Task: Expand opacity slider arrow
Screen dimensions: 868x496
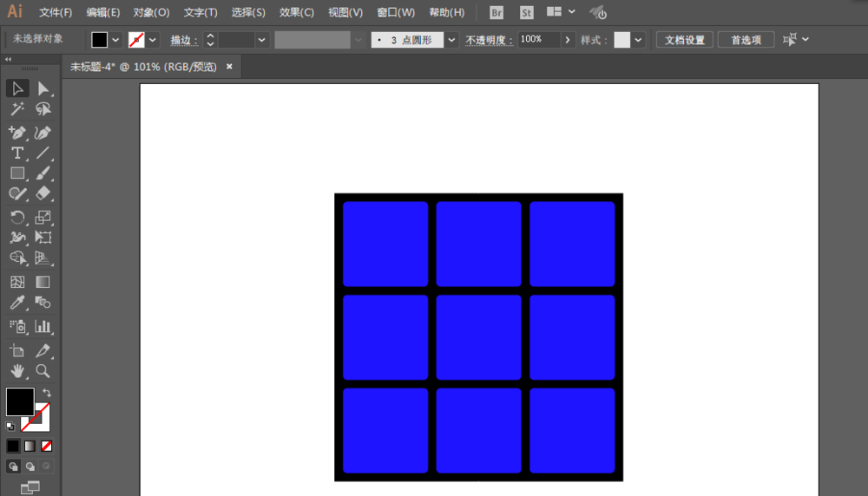Action: click(x=568, y=40)
